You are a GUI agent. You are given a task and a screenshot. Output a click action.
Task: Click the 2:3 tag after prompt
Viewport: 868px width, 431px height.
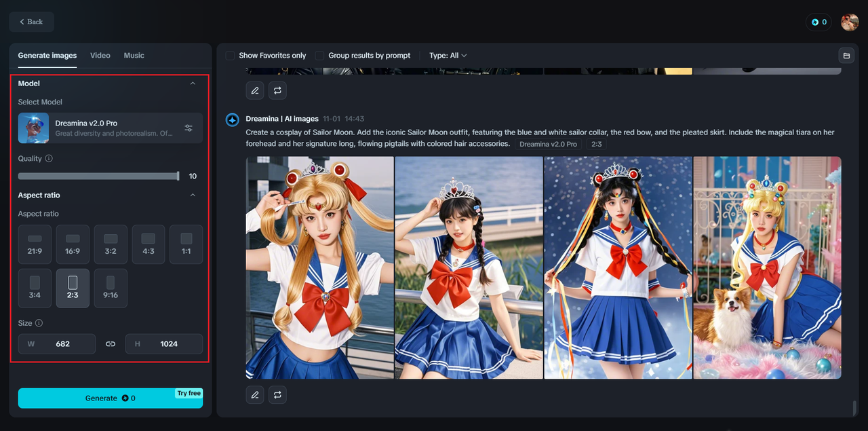(x=597, y=145)
